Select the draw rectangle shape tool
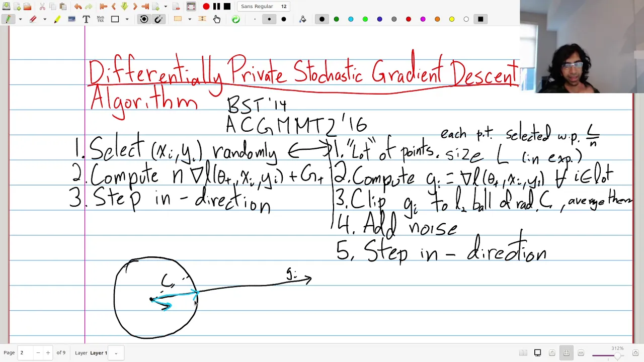The height and width of the screenshot is (362, 644). (115, 19)
